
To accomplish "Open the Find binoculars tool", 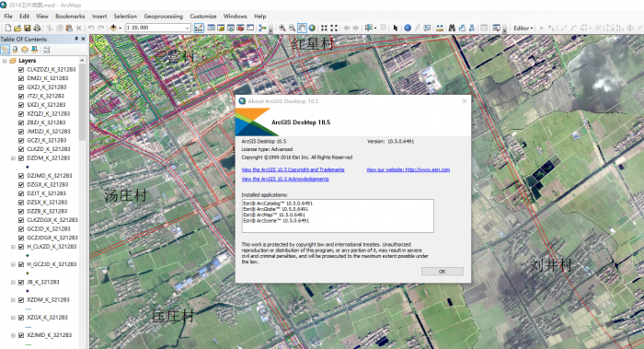I will click(x=452, y=28).
